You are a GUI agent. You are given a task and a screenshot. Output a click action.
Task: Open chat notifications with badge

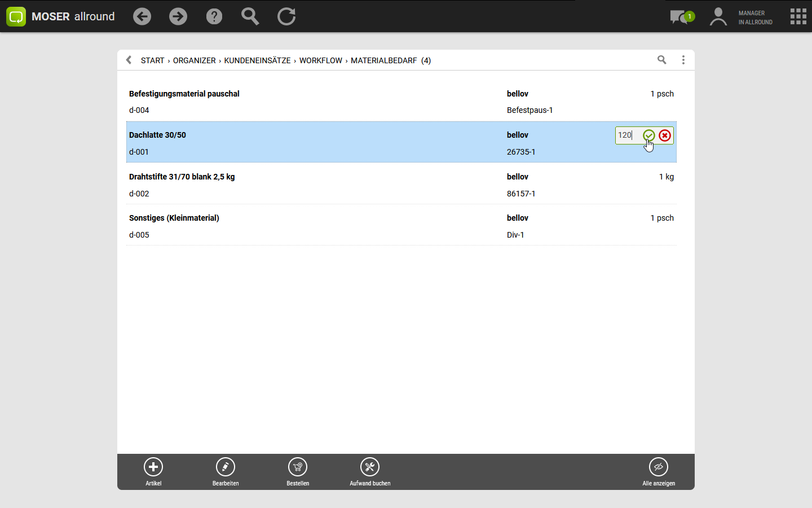[681, 17]
